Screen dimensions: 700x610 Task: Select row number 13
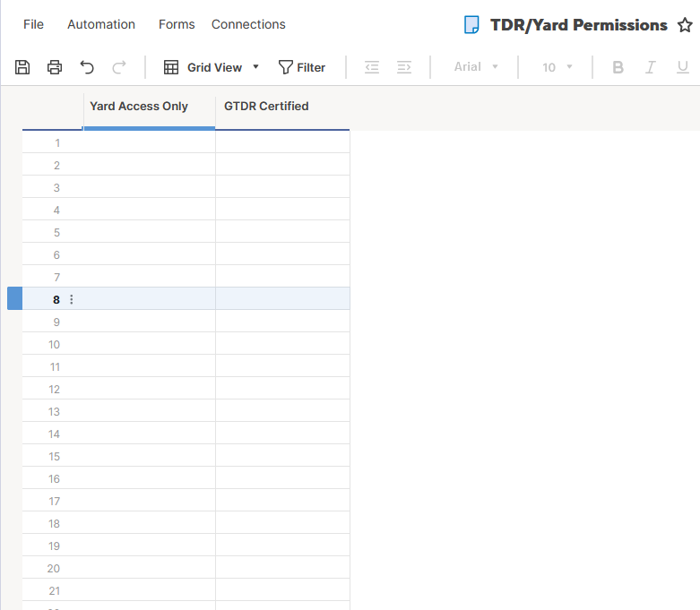click(x=54, y=411)
